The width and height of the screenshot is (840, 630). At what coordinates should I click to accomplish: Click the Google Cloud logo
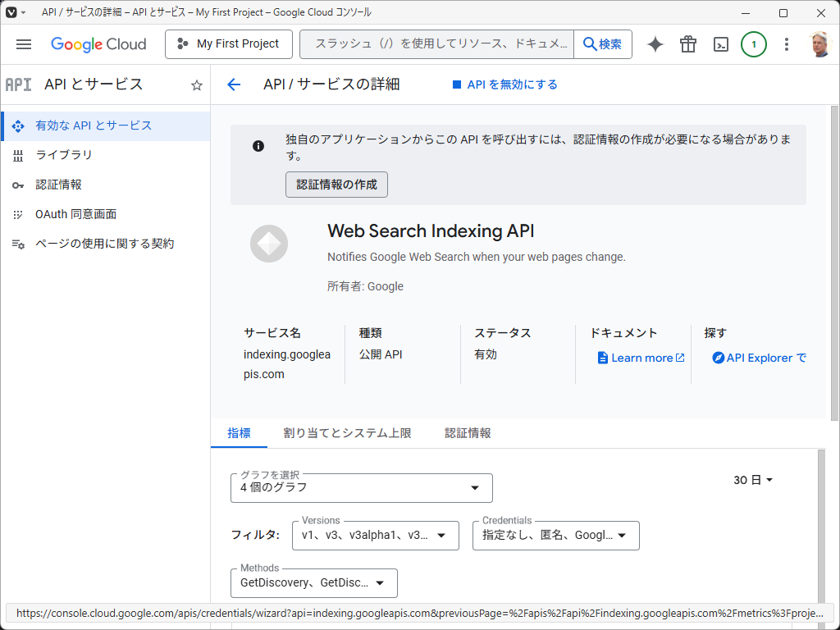click(98, 44)
